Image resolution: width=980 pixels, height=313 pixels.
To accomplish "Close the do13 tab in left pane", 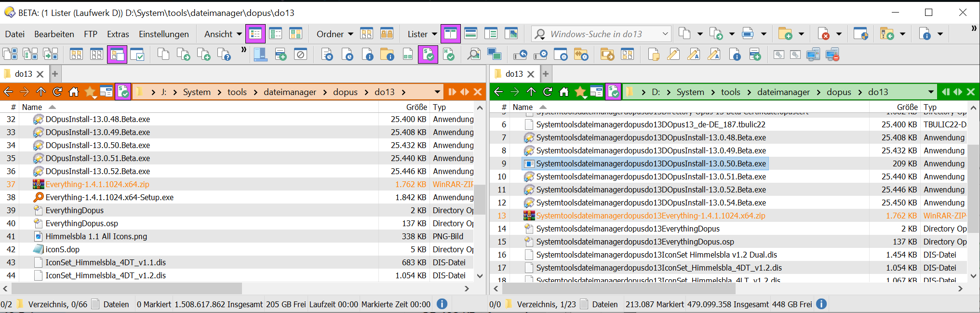I will pos(40,74).
